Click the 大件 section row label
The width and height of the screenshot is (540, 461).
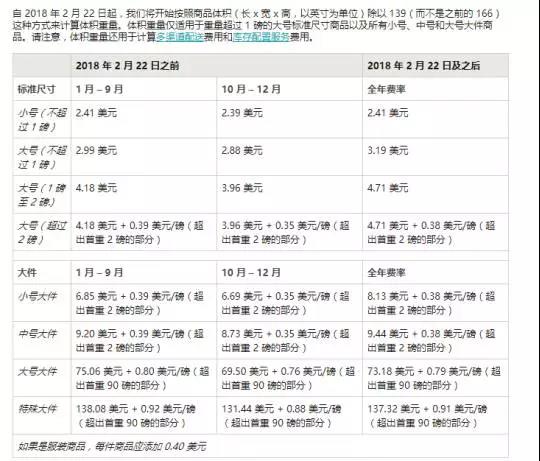pos(27,272)
